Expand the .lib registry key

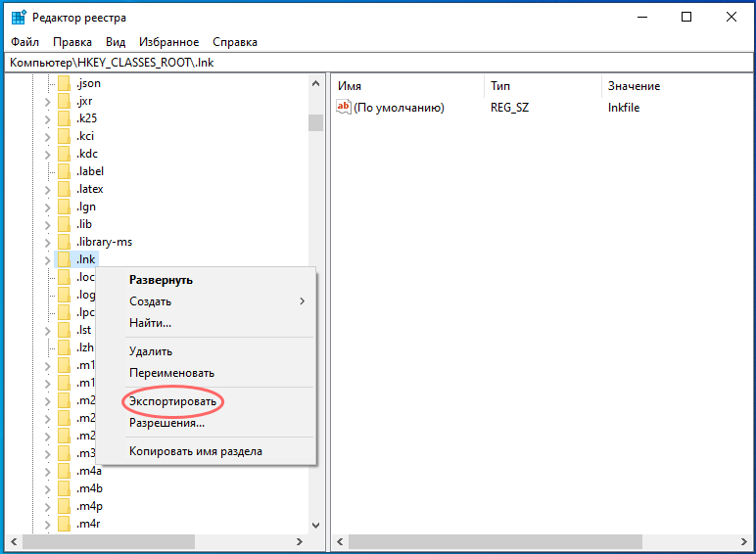click(47, 225)
